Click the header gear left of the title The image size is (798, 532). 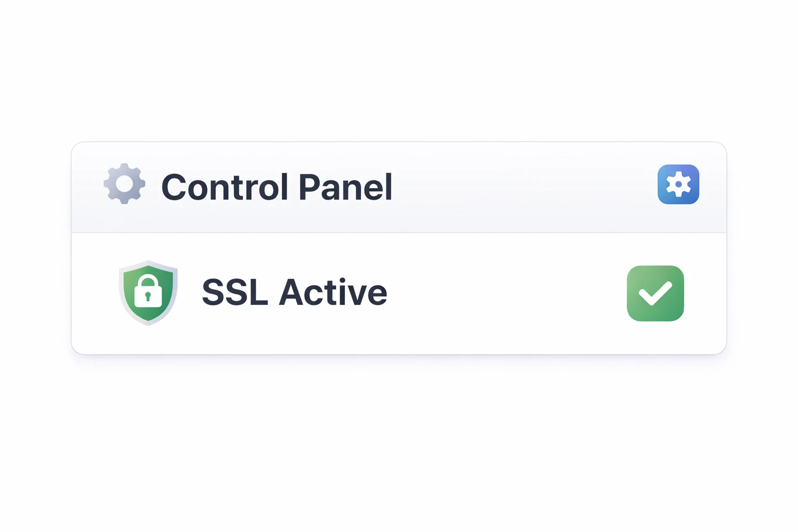124,184
